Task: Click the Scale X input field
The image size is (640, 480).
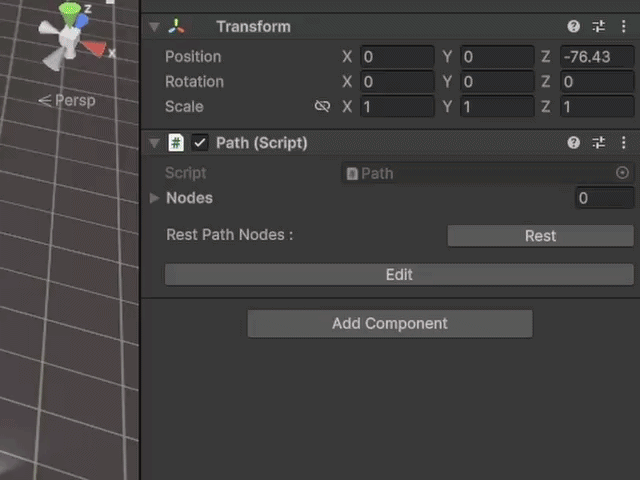Action: click(397, 107)
